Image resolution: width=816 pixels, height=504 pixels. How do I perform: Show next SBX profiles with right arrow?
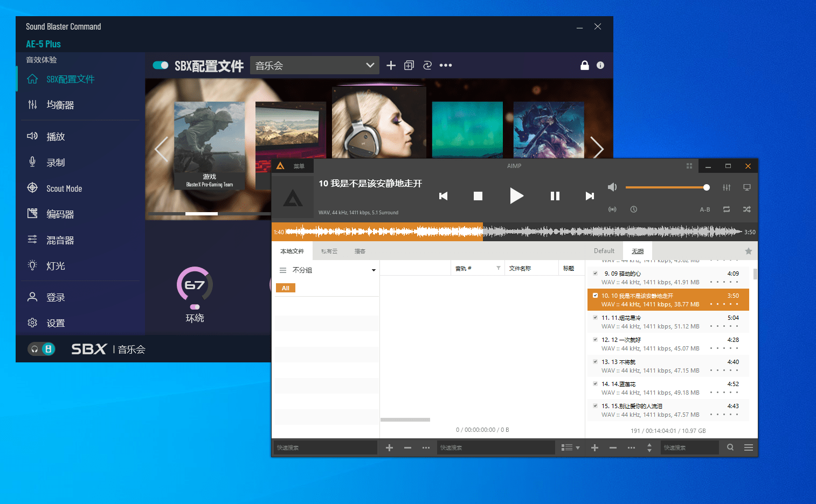597,148
